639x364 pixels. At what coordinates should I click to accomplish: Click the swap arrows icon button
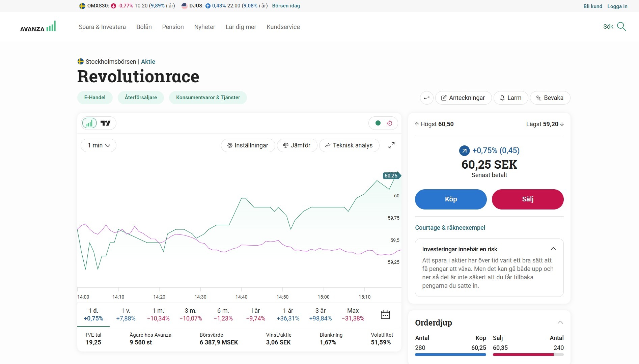coord(427,98)
